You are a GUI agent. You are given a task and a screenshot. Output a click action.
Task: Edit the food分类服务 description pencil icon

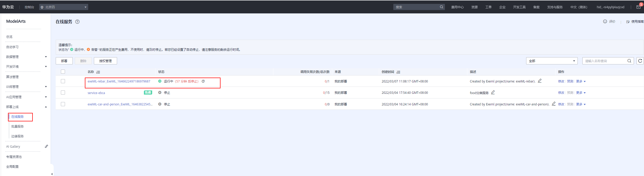(x=493, y=92)
